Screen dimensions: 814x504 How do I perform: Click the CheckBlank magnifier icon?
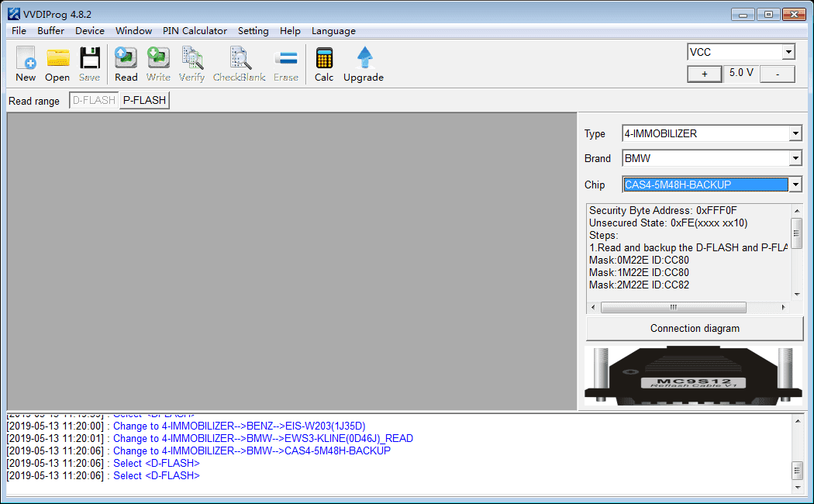tap(240, 58)
